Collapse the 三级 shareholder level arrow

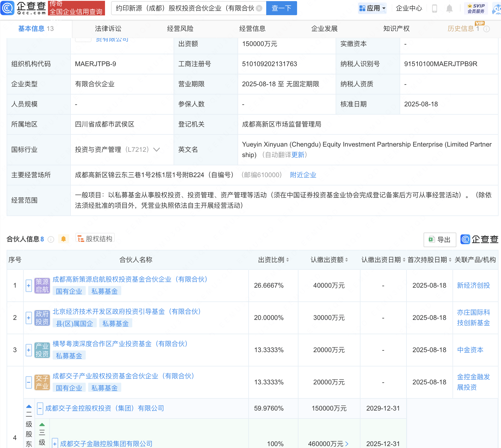pyautogui.click(x=42, y=425)
